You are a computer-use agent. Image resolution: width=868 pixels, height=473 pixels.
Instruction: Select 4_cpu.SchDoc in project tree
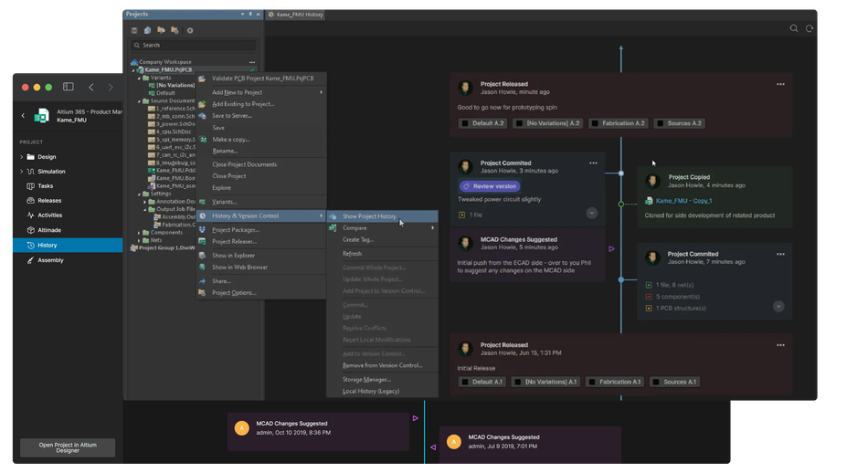point(172,131)
